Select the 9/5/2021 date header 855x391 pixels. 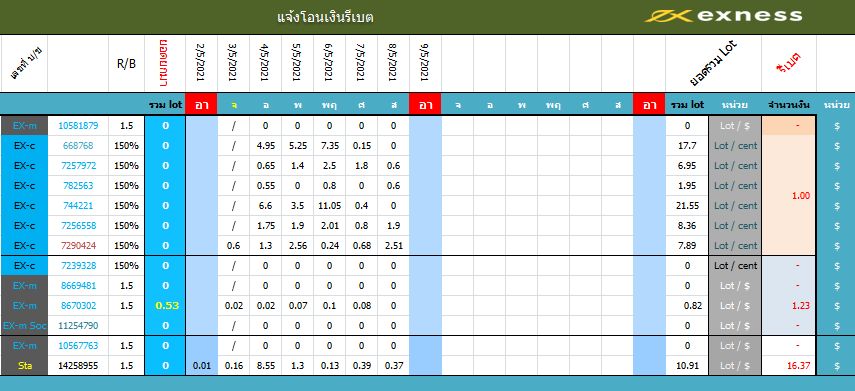(425, 63)
